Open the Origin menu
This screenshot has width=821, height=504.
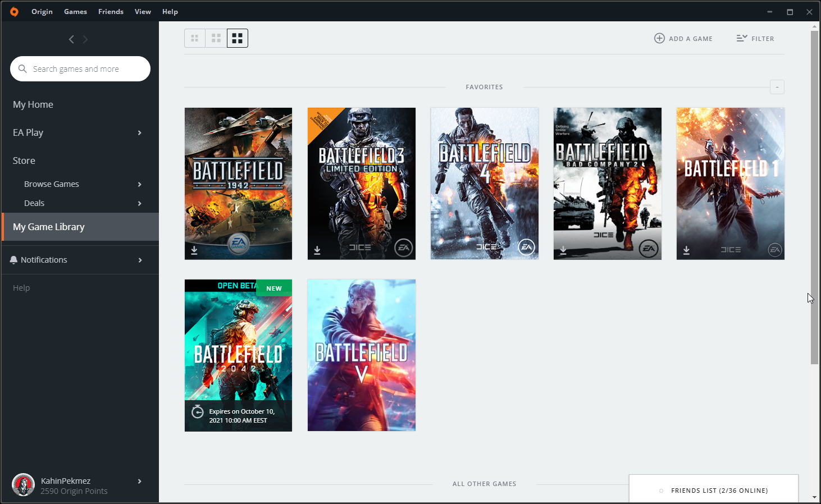pyautogui.click(x=42, y=11)
